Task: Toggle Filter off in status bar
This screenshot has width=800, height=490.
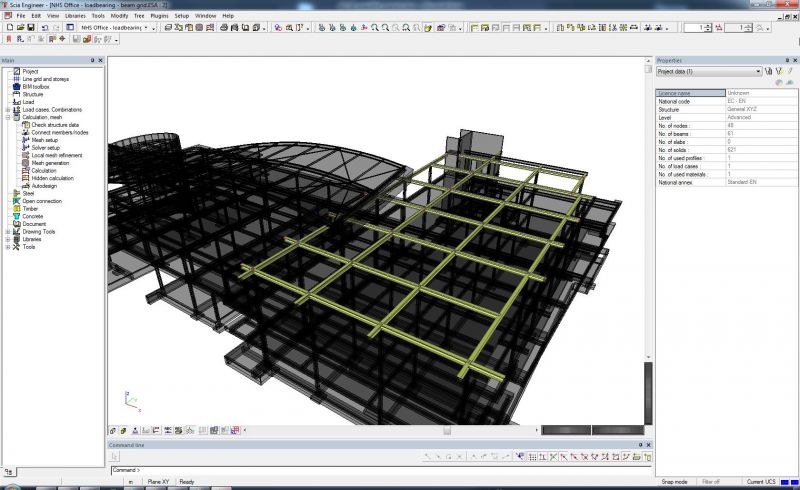Action: coord(710,481)
